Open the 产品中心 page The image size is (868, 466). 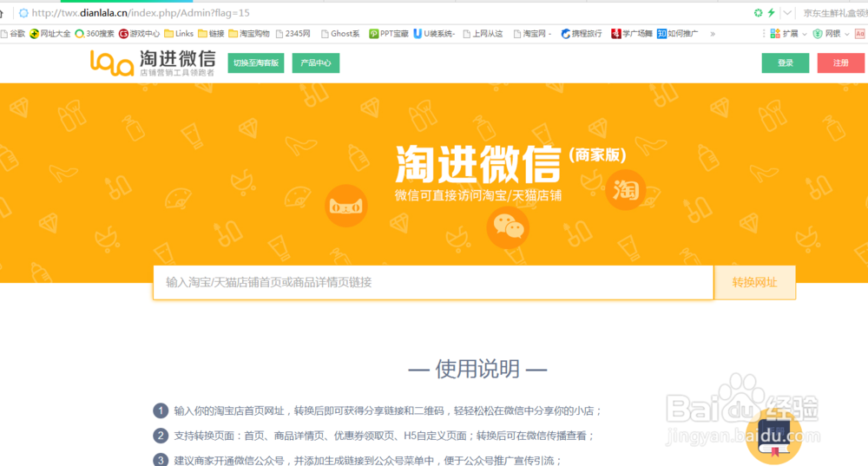pyautogui.click(x=316, y=63)
